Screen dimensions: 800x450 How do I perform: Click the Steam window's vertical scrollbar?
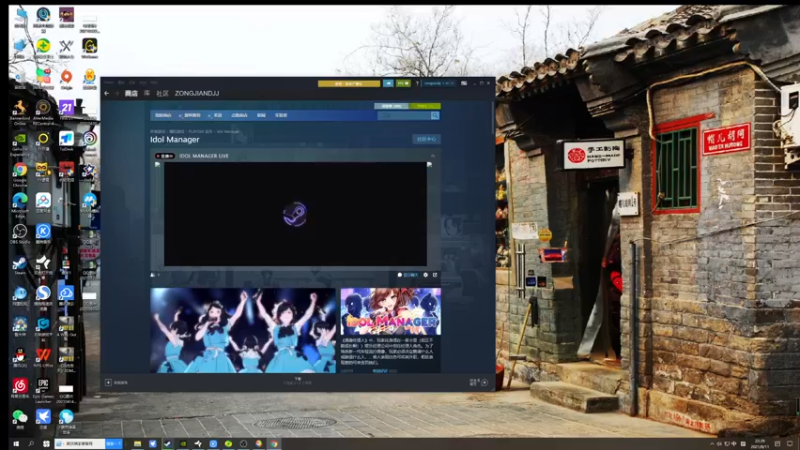tap(493, 117)
